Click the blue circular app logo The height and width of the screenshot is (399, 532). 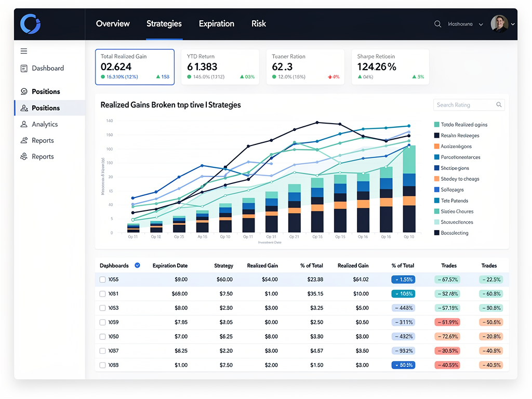(x=30, y=24)
